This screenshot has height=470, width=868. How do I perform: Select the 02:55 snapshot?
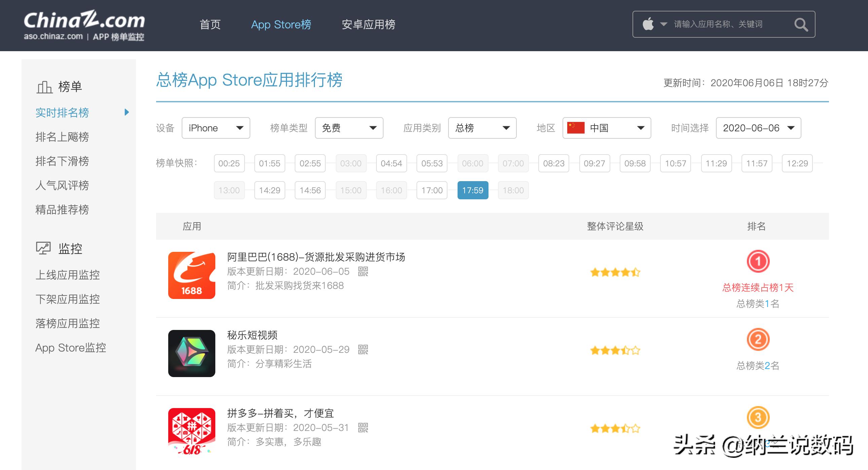(x=310, y=163)
